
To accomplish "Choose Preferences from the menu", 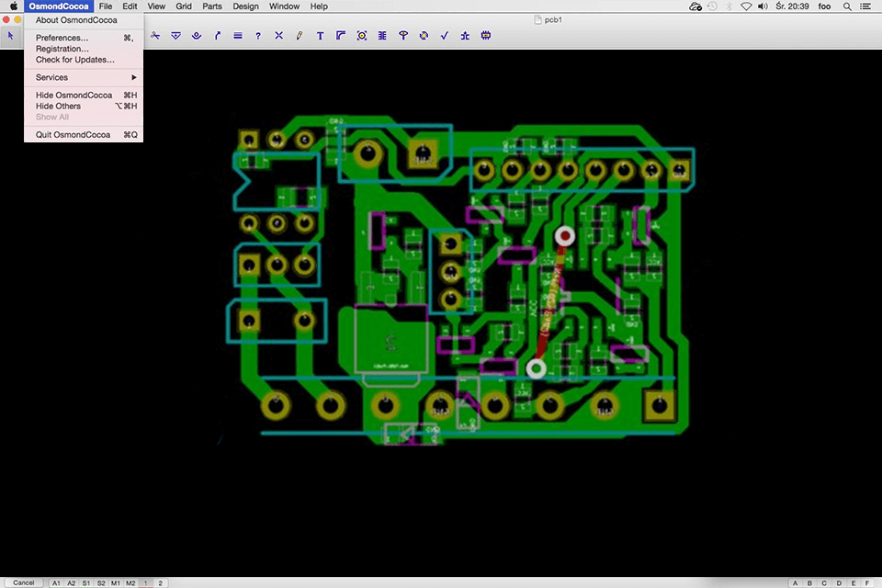I will [62, 38].
